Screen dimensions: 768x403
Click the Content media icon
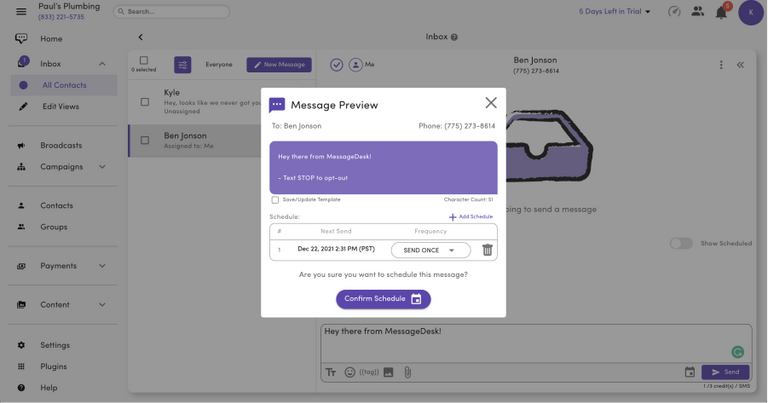tap(21, 305)
